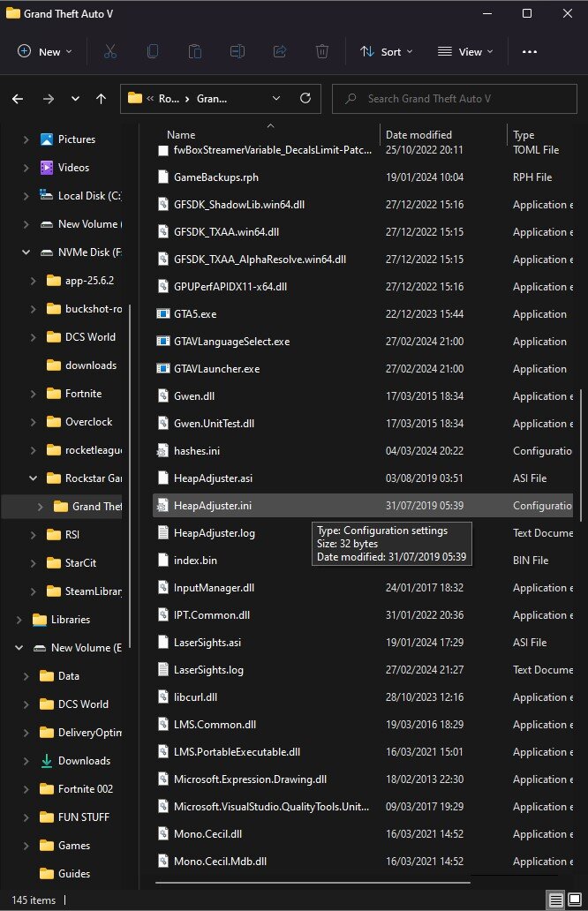588x911 pixels.
Task: Click the Pictures icon in sidebar
Action: tap(47, 139)
